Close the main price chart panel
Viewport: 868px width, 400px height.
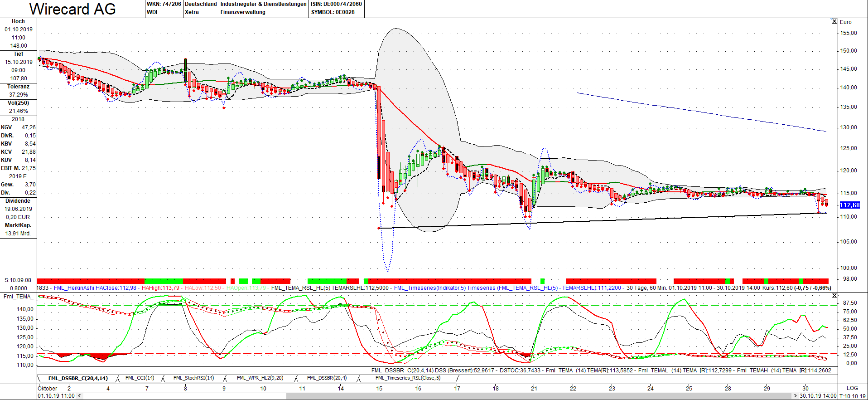point(834,21)
